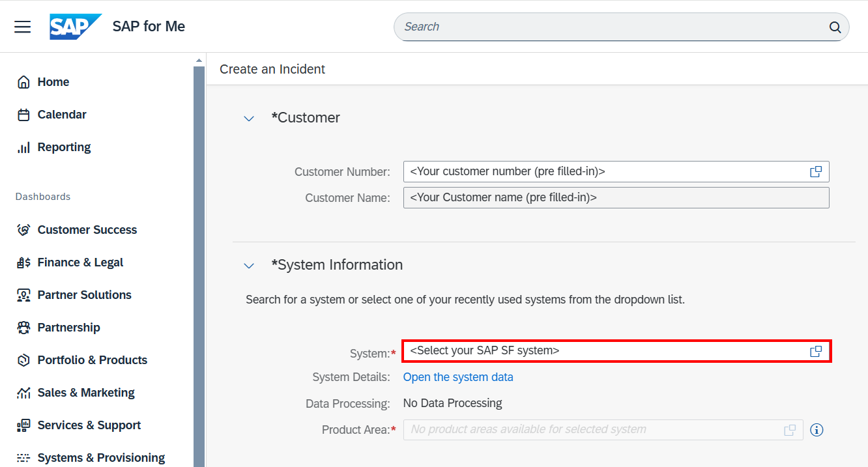Open Finance & Legal dashboard
Viewport: 868px width, 467px height.
(80, 262)
